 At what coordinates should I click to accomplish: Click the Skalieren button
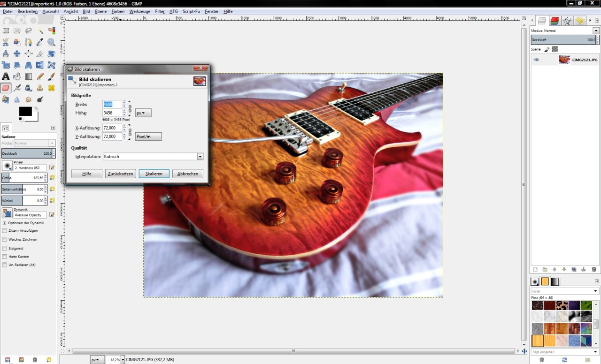pos(154,174)
